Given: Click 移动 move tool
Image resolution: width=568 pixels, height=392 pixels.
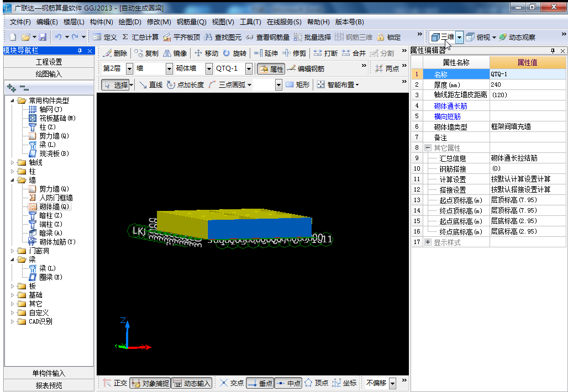Looking at the screenshot, I should tap(207, 53).
